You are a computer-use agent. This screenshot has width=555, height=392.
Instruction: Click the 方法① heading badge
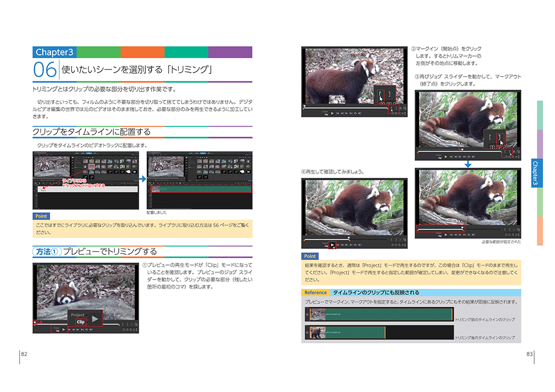pyautogui.click(x=47, y=252)
